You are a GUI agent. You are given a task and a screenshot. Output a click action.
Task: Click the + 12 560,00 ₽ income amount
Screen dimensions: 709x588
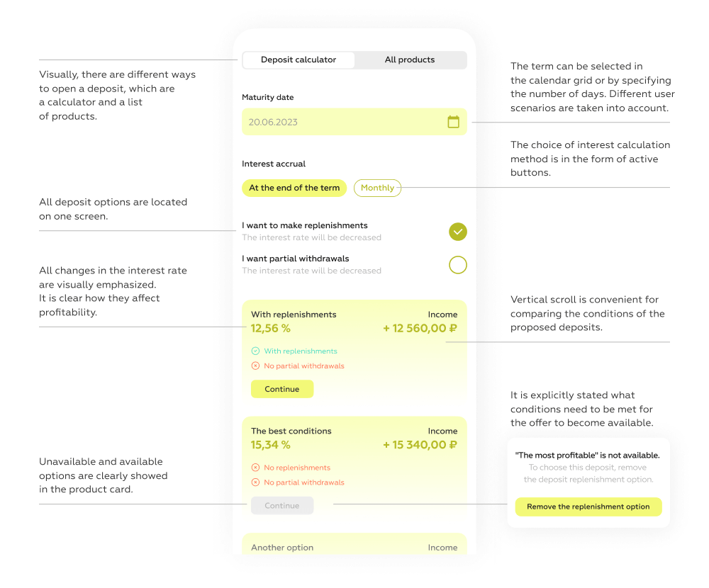coord(420,329)
